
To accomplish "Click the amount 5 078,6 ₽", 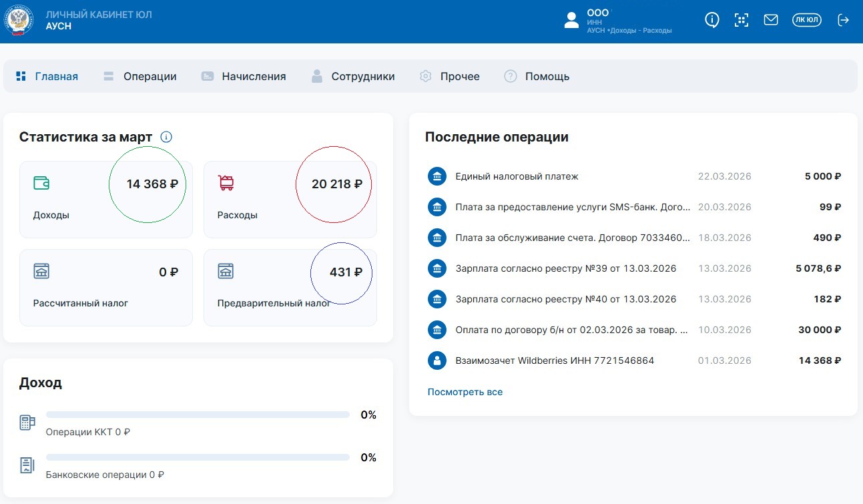I will coord(818,268).
